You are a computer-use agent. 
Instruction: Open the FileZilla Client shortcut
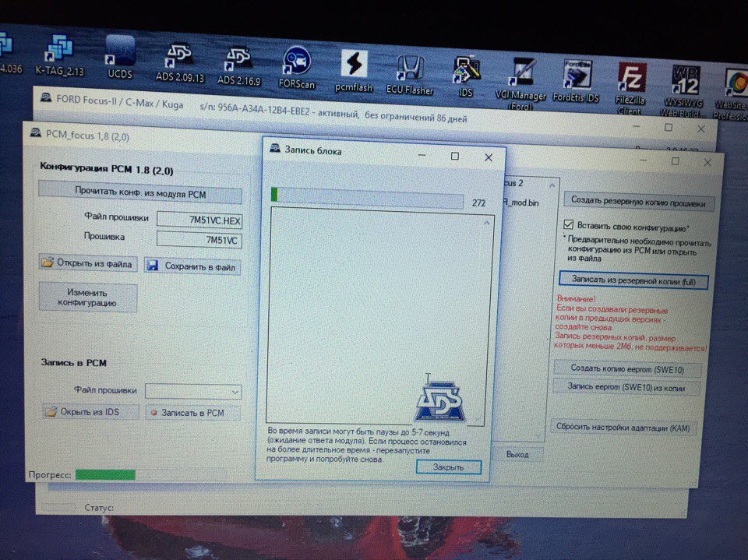pyautogui.click(x=630, y=90)
